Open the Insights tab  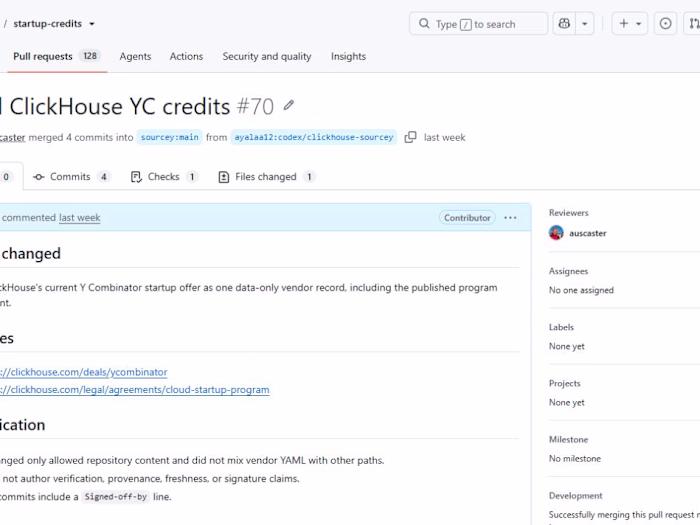pyautogui.click(x=348, y=56)
